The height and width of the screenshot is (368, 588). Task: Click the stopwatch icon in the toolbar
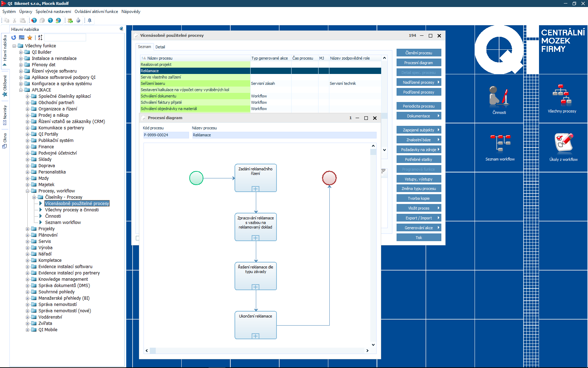tap(78, 20)
